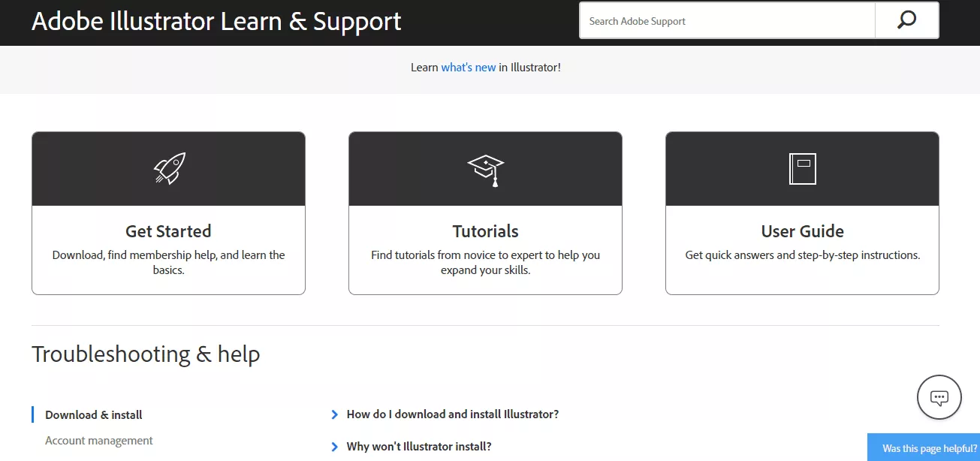980x461 pixels.
Task: Click User Guide quick answers description
Action: coord(802,255)
